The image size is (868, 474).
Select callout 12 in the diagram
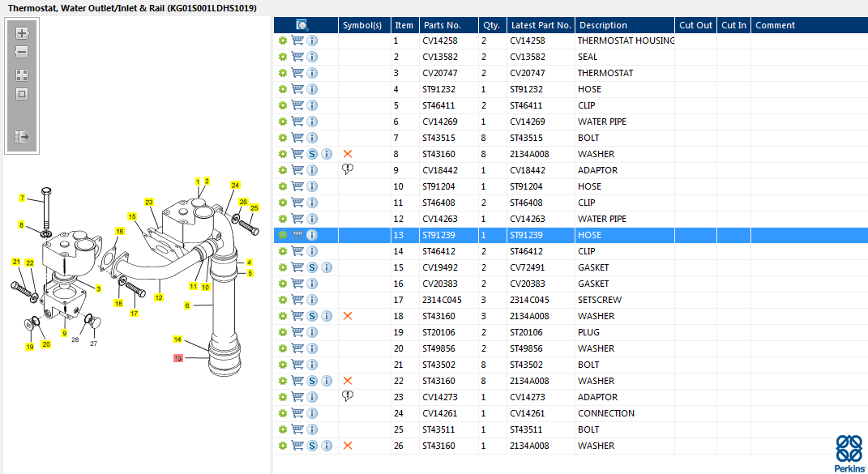pos(159,297)
